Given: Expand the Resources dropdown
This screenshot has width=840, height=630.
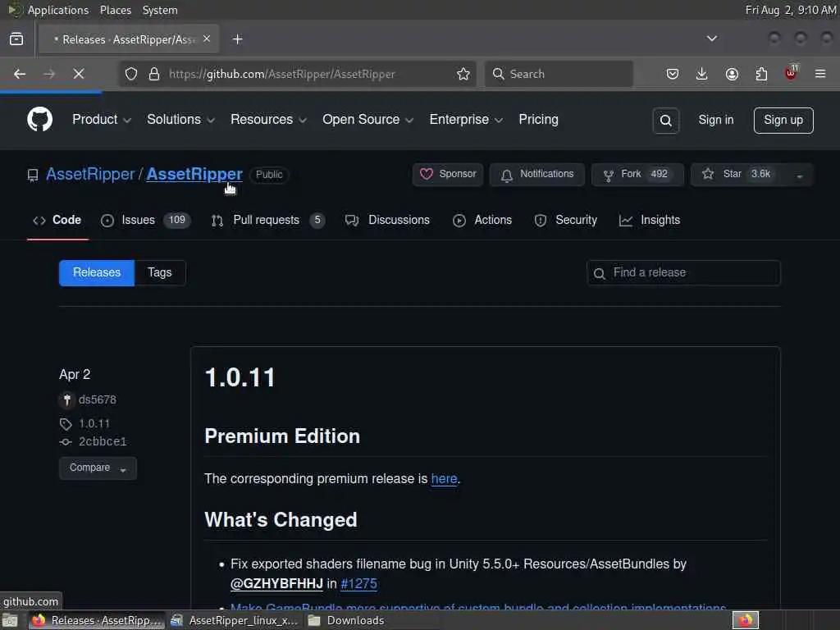Looking at the screenshot, I should (268, 120).
